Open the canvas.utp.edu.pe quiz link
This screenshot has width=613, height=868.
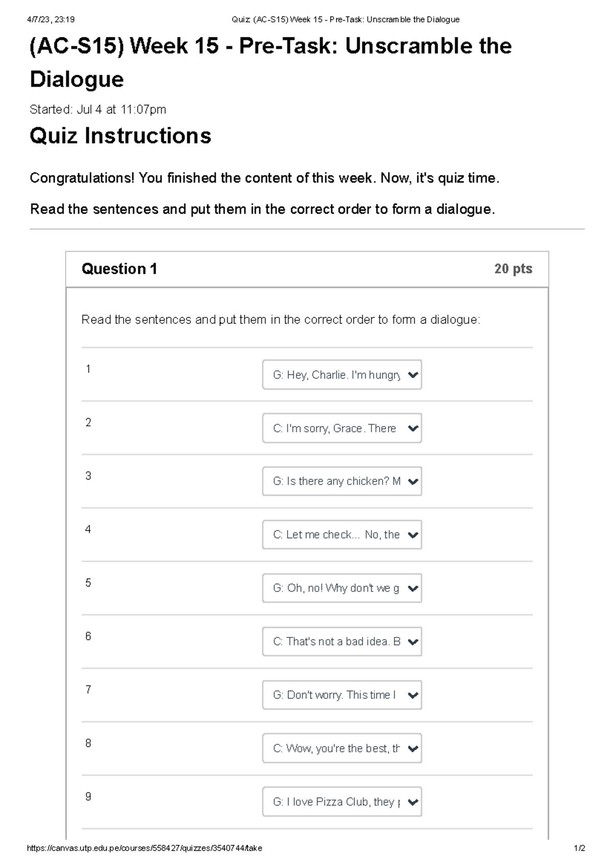point(145,847)
